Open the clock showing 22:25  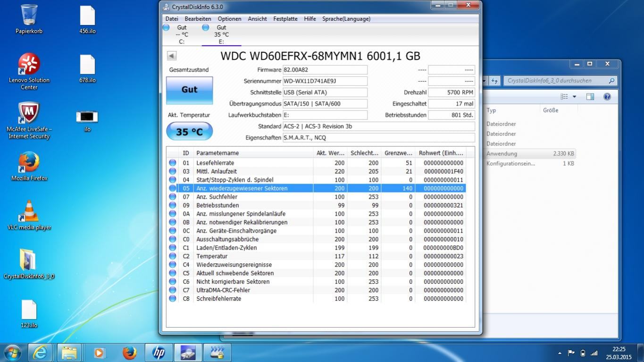tap(619, 353)
